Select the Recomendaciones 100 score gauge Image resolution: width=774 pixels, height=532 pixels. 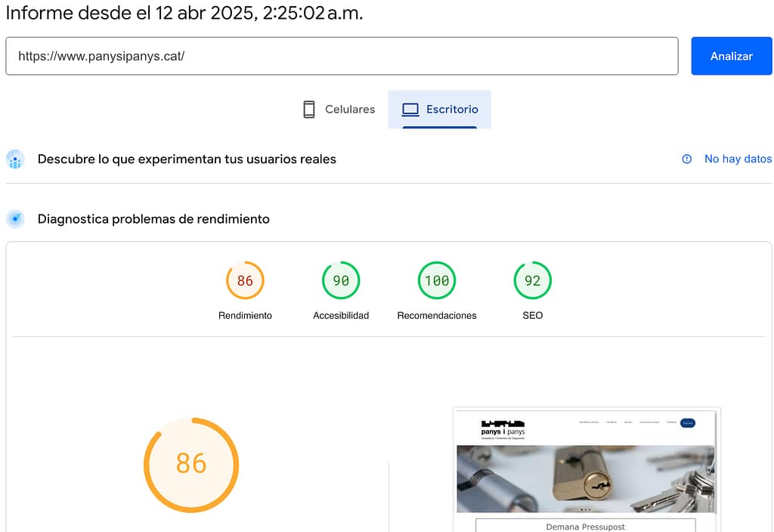click(436, 281)
